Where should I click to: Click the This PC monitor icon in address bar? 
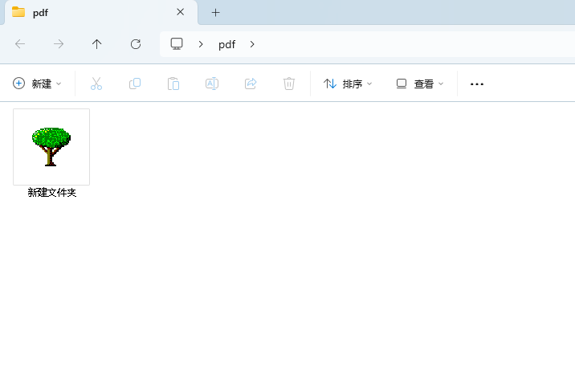click(177, 44)
